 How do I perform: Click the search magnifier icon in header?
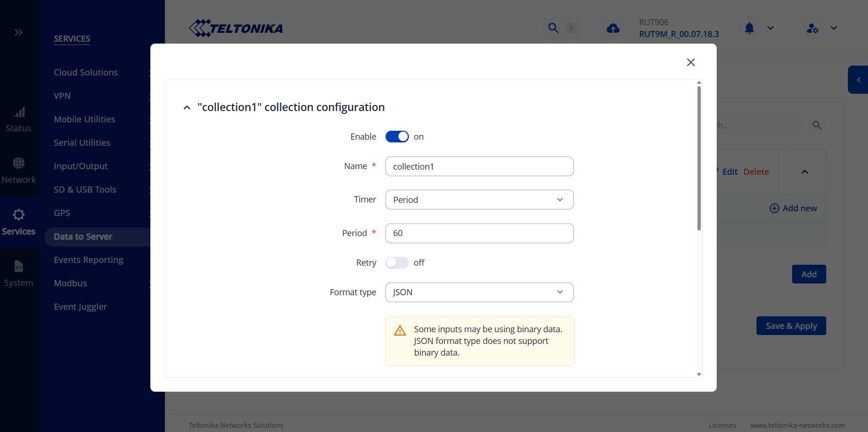[x=553, y=28]
